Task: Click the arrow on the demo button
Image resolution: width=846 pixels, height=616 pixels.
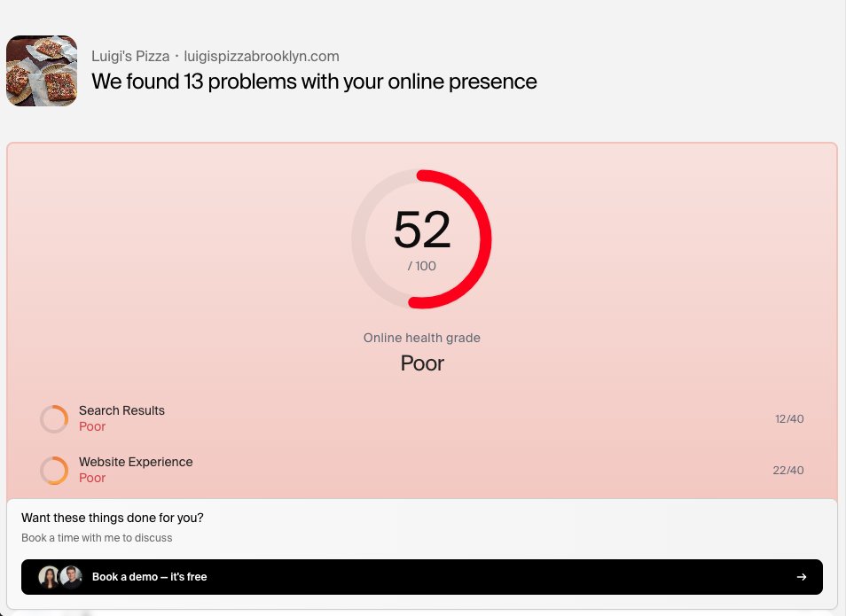Action: click(x=802, y=577)
